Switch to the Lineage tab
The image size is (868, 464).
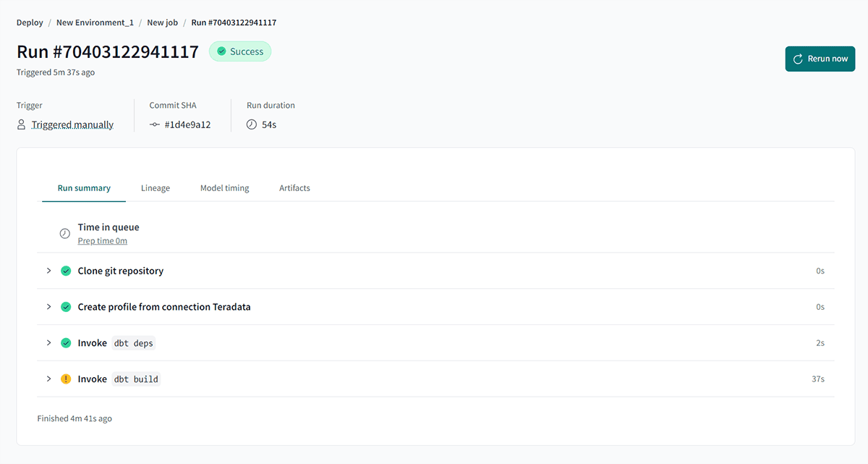(156, 188)
